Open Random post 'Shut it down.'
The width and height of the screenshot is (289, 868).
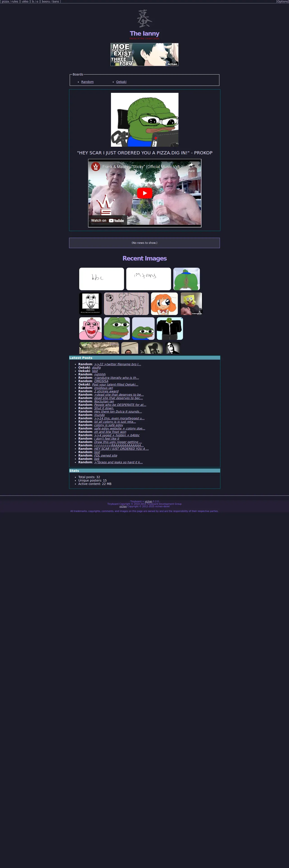[x=104, y=408]
